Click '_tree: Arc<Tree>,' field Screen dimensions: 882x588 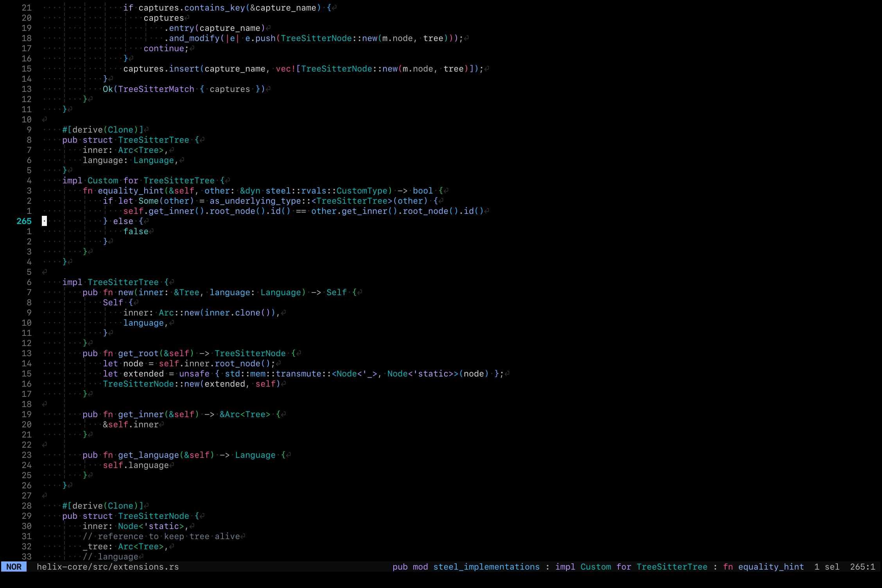126,547
